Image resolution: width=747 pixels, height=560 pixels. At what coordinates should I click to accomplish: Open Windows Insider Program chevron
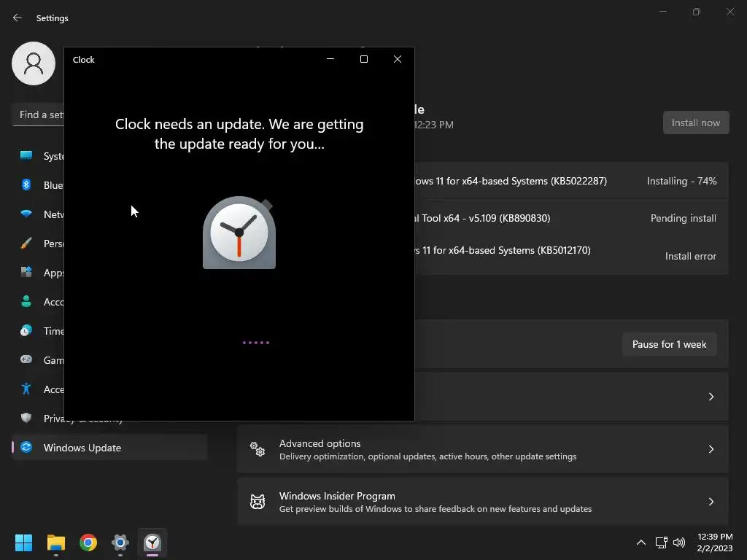pyautogui.click(x=711, y=502)
